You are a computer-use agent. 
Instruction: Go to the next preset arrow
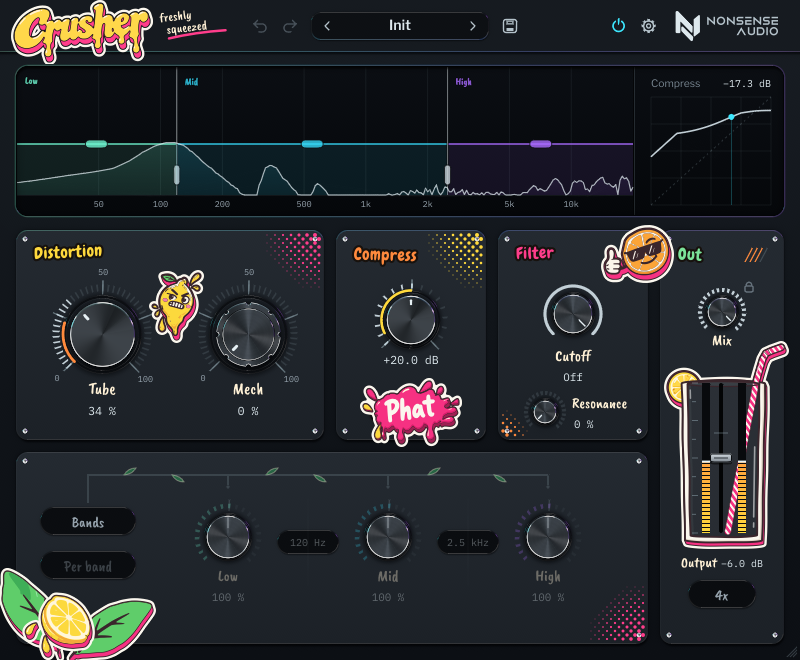472,26
